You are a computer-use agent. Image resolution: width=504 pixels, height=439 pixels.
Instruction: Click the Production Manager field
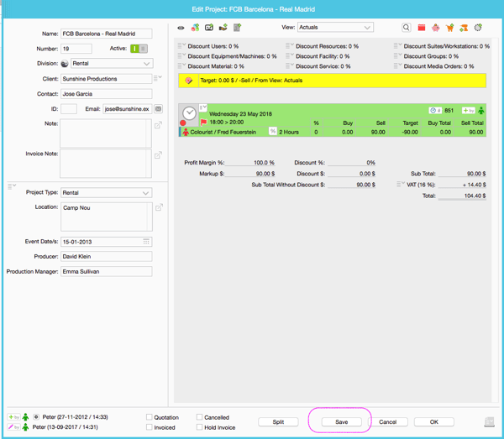click(107, 271)
